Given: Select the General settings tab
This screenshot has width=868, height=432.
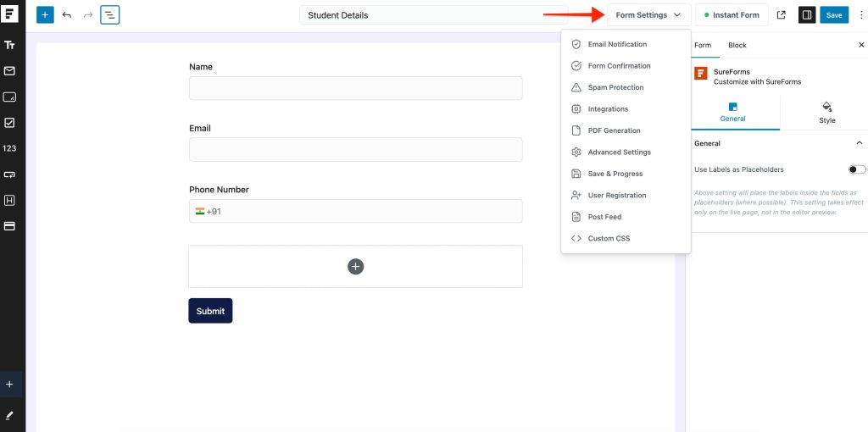Looking at the screenshot, I should [x=732, y=113].
